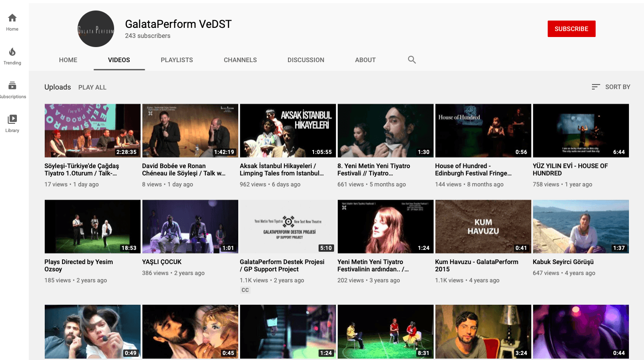Open the House of Hundred 0:56 thumbnail

483,131
